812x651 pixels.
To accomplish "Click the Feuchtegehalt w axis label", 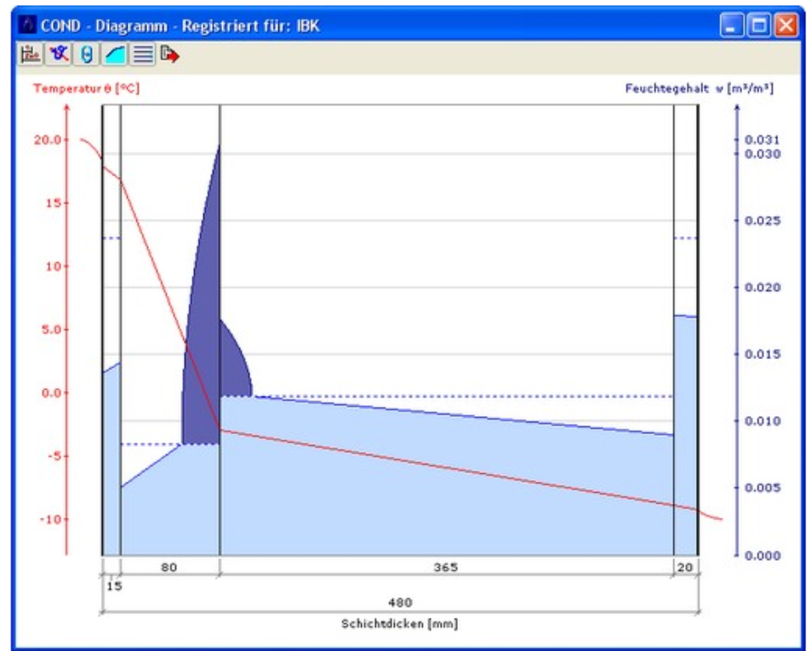I will coord(698,88).
